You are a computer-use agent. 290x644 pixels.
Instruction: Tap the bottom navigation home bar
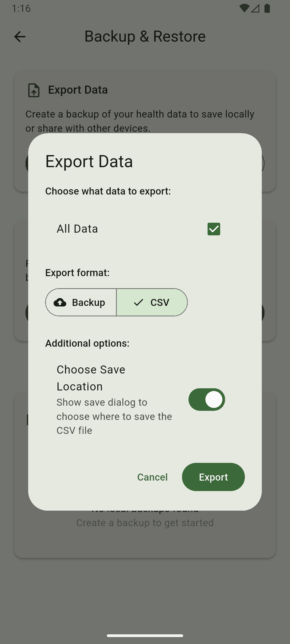point(145,636)
